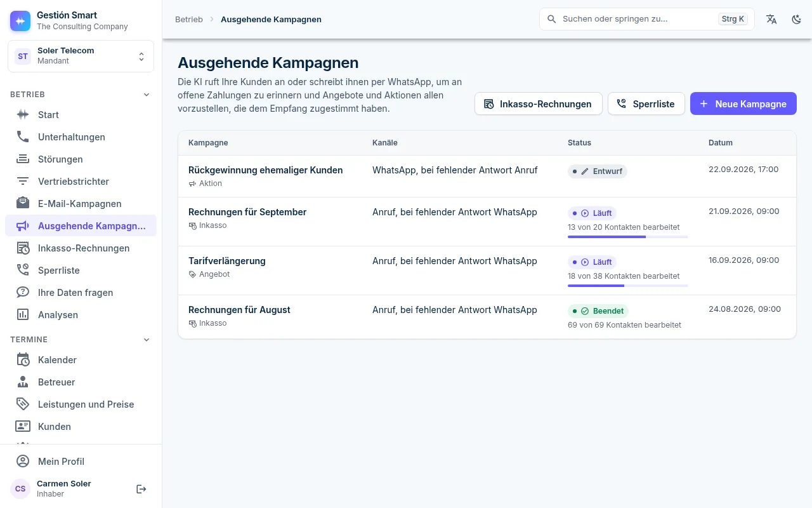Click the Ihre Daten fragen chat icon
The image size is (812, 508).
(23, 293)
